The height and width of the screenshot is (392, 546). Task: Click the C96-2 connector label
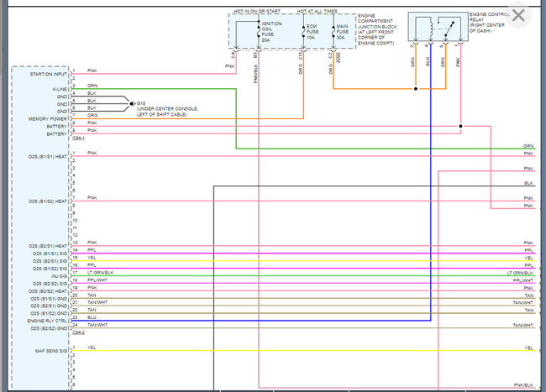pyautogui.click(x=78, y=332)
